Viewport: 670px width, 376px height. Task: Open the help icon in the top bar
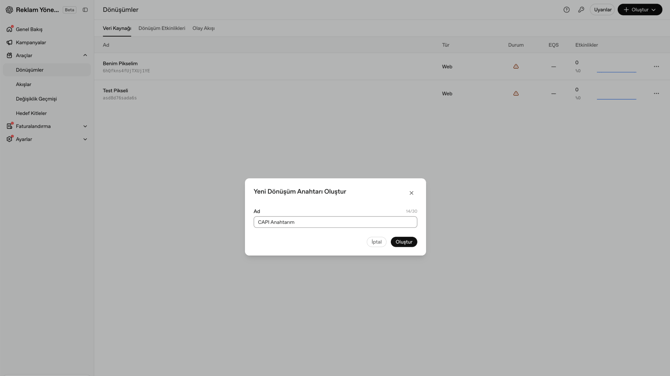click(566, 10)
